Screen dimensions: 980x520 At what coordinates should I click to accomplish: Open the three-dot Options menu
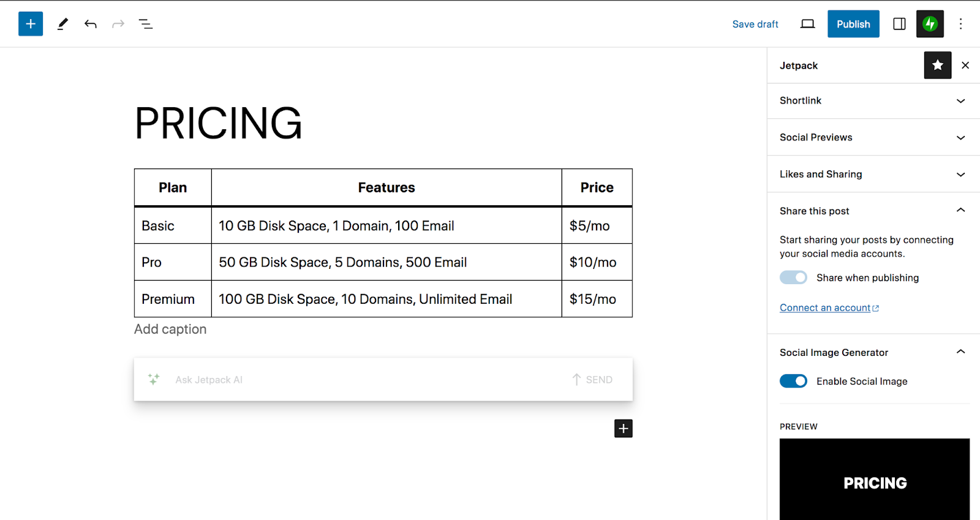pos(960,24)
